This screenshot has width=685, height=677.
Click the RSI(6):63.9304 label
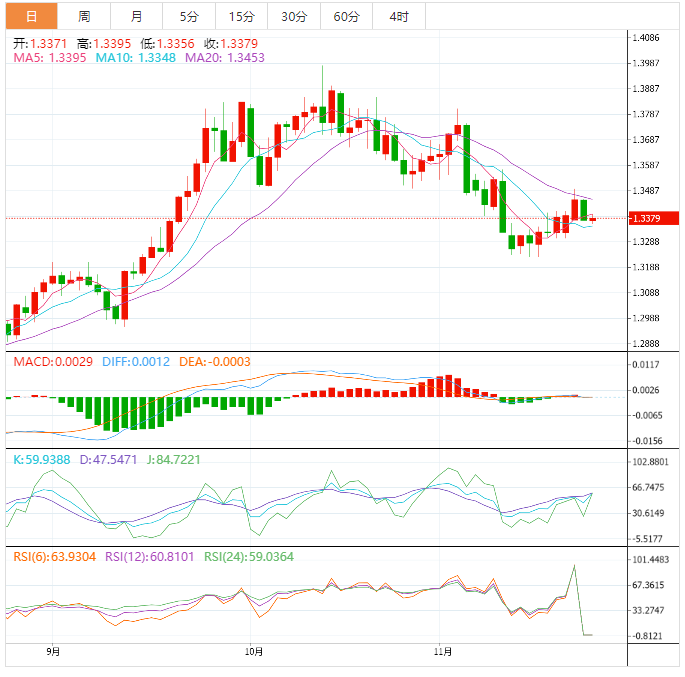55,556
